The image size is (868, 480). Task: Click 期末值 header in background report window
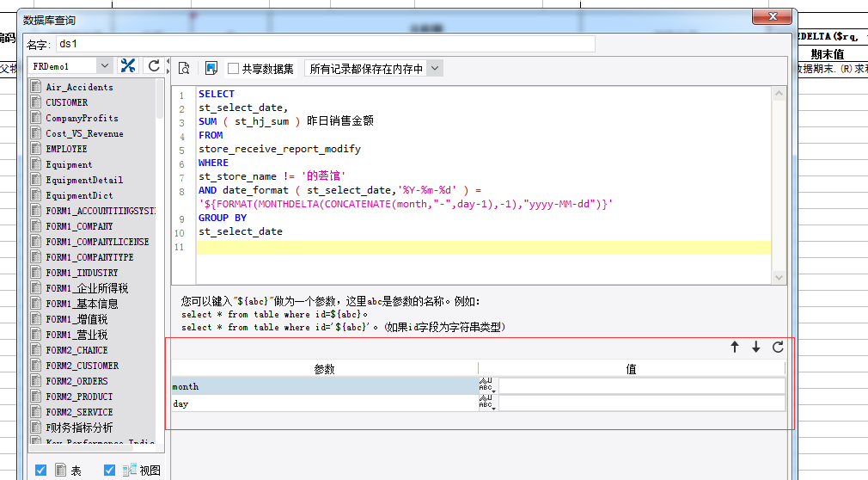coord(828,54)
